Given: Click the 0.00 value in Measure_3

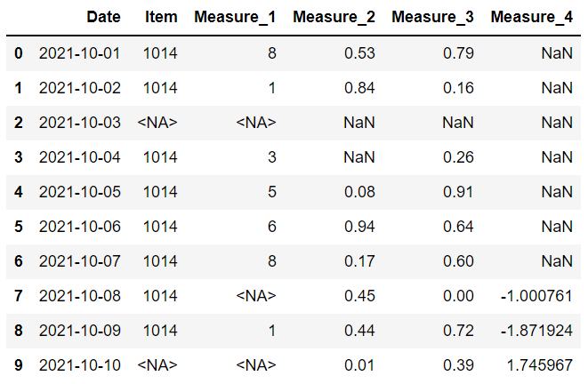Looking at the screenshot, I should coord(458,295).
